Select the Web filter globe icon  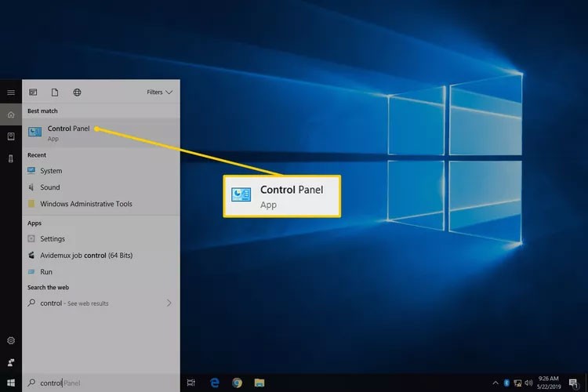[77, 93]
